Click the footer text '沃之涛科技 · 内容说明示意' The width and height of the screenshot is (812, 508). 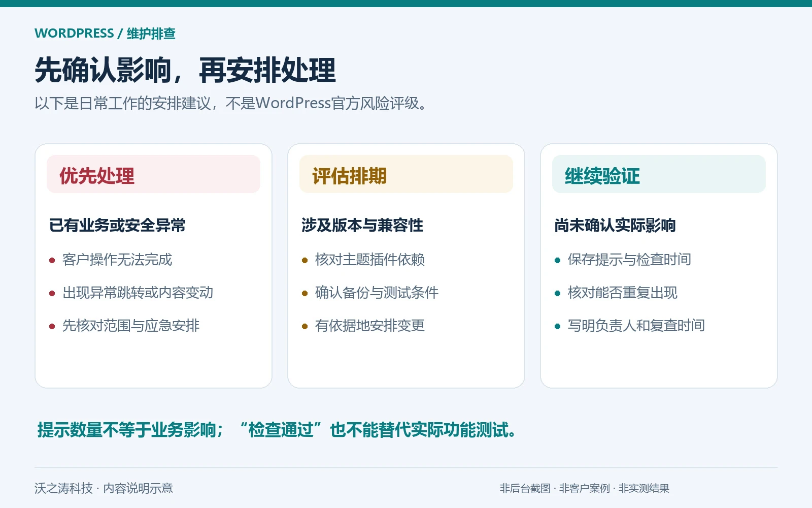(x=104, y=488)
